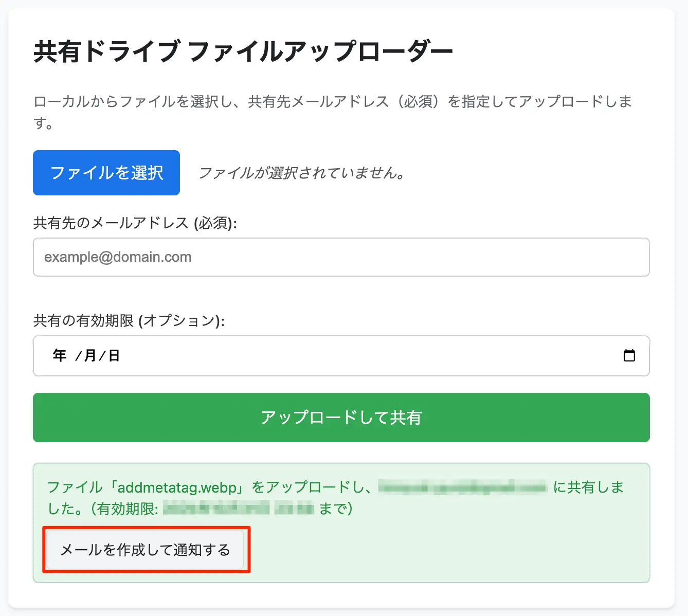Select the 月 segment in date field
Image resolution: width=688 pixels, height=616 pixels.
pyautogui.click(x=90, y=355)
